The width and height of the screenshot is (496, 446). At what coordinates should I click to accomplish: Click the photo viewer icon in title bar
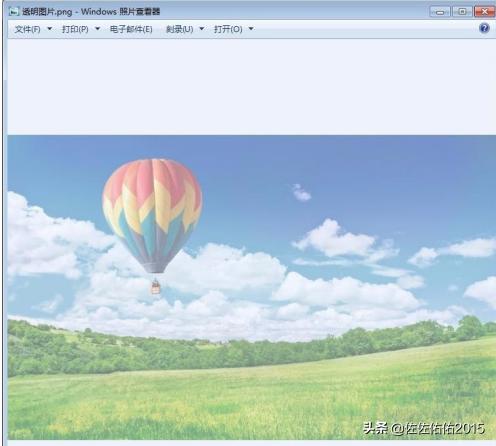pyautogui.click(x=14, y=12)
